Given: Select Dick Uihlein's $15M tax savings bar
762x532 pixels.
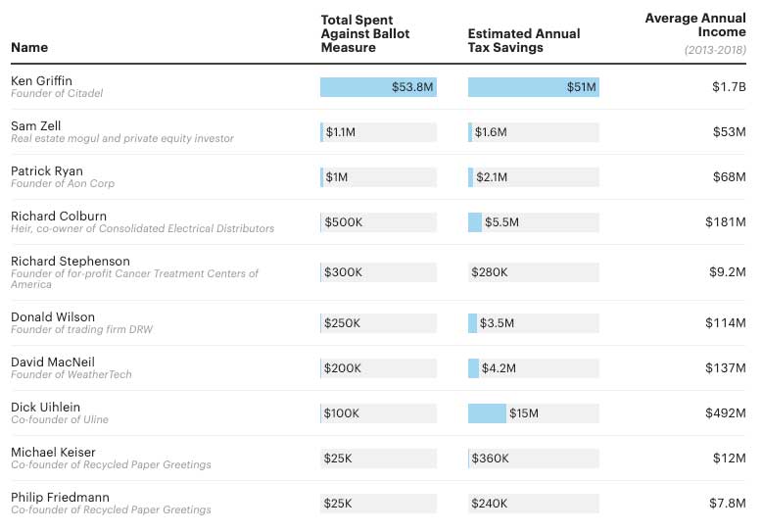Looking at the screenshot, I should tap(534, 413).
